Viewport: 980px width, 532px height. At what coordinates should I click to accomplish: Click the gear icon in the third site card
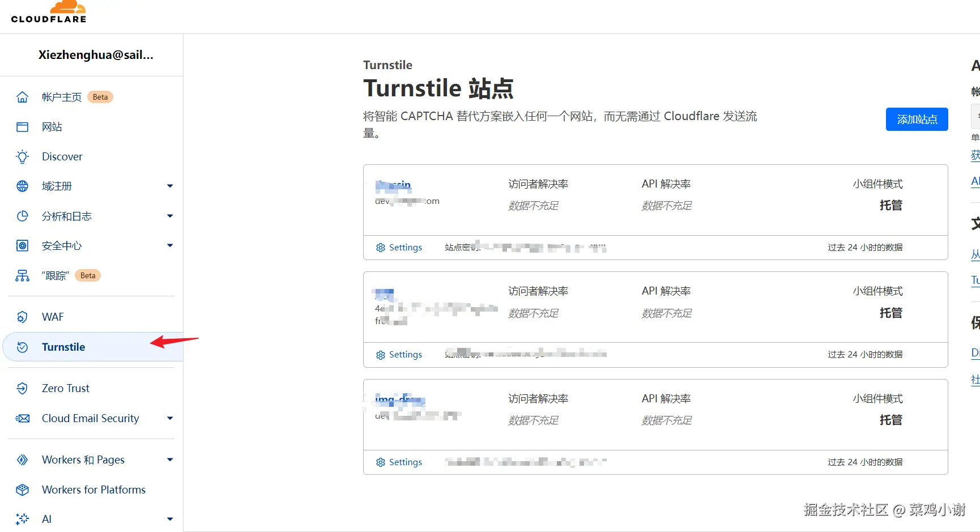(x=381, y=462)
